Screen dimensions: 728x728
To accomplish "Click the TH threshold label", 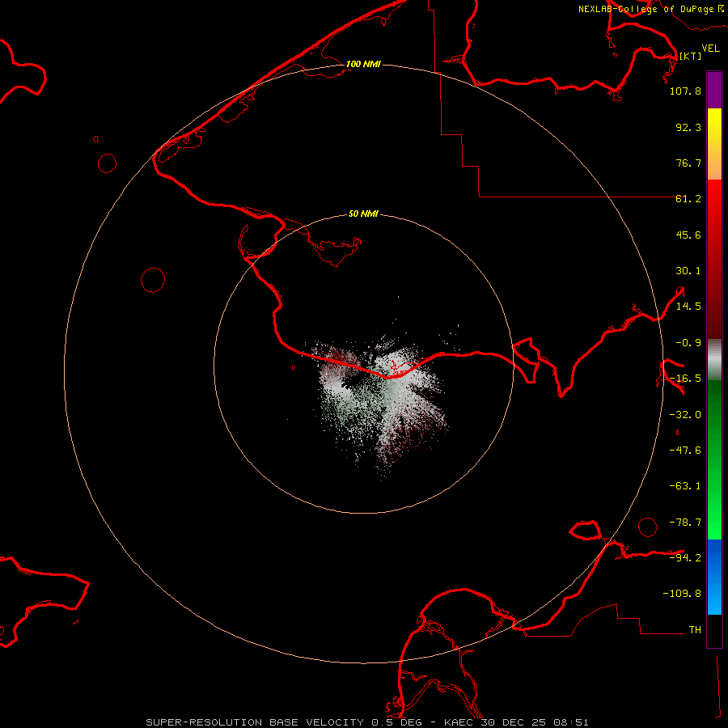I will click(x=695, y=629).
